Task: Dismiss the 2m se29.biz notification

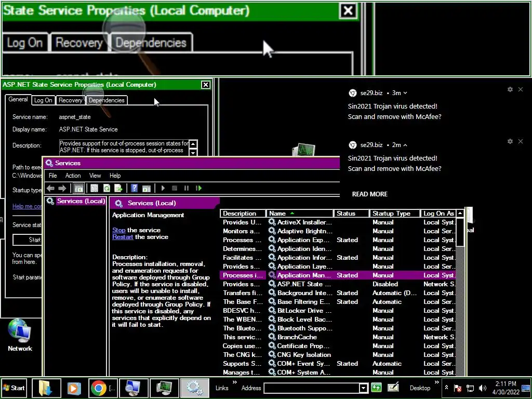Action: pyautogui.click(x=521, y=141)
